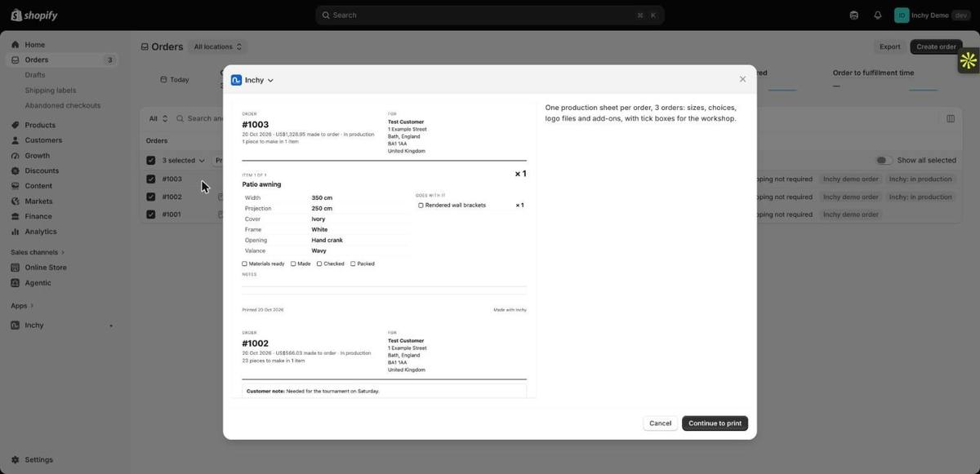Open the 'All' view selector in orders table
The height and width of the screenshot is (474, 980).
point(158,118)
